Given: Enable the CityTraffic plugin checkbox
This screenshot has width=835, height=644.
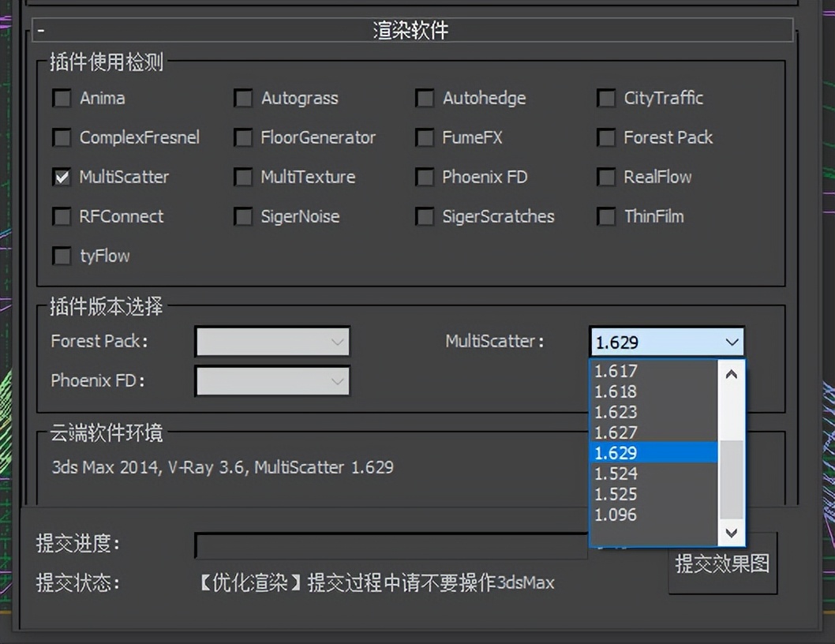Looking at the screenshot, I should pyautogui.click(x=605, y=98).
